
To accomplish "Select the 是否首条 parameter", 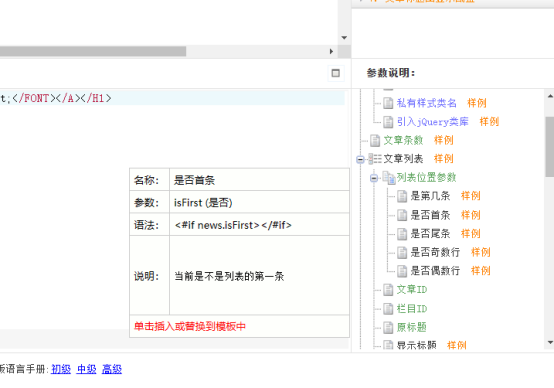I will 430,215.
